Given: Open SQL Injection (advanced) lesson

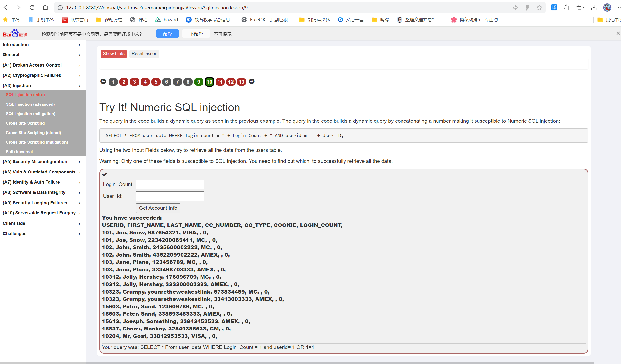Looking at the screenshot, I should 30,104.
